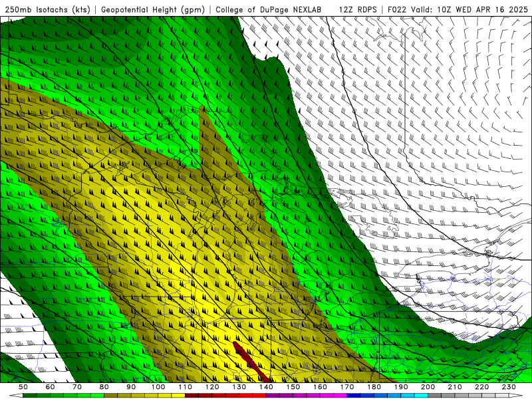Pick the bright yellow swatch just before 110

coord(178,396)
